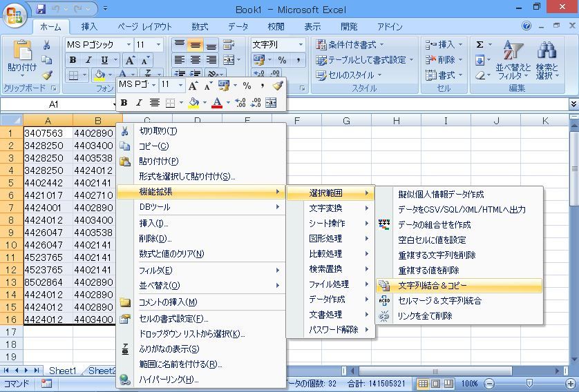Choose 重複する値を削除 menu item

[x=459, y=271]
